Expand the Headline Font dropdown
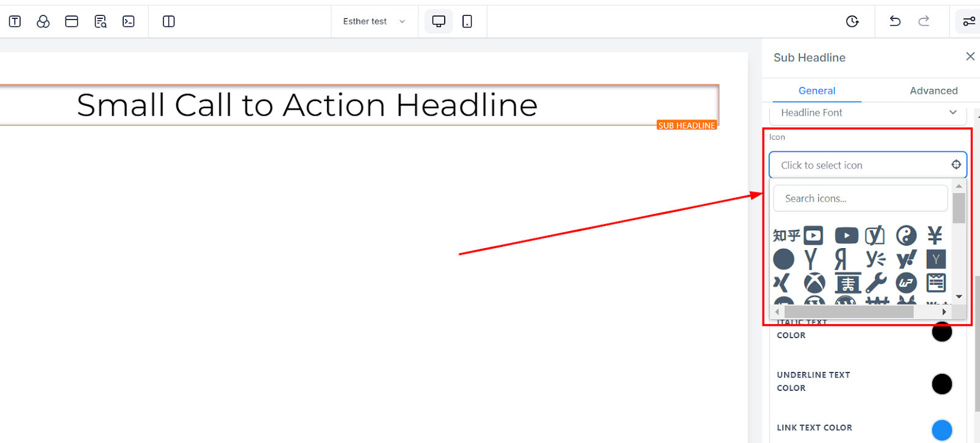Screen dimensions: 980x443 pyautogui.click(x=868, y=113)
